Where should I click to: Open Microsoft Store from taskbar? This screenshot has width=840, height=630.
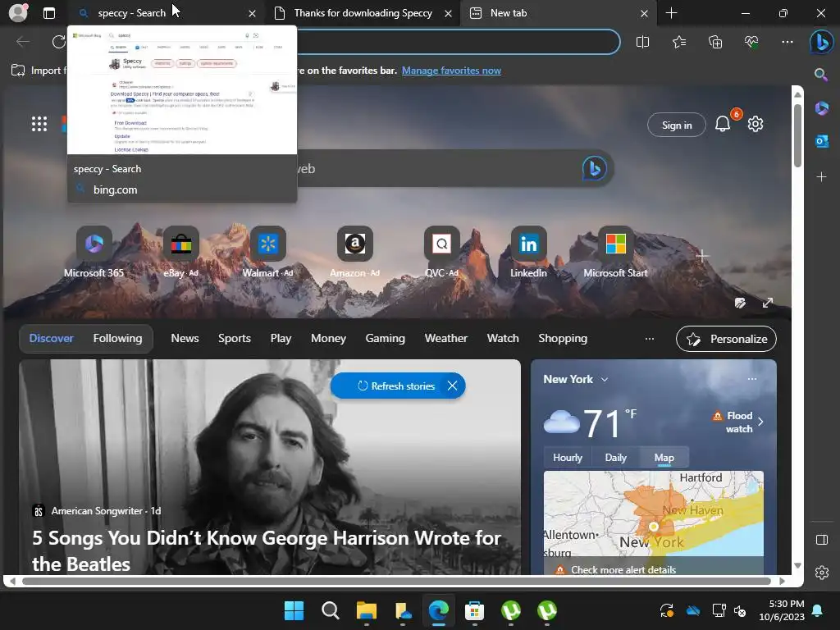pos(474,610)
